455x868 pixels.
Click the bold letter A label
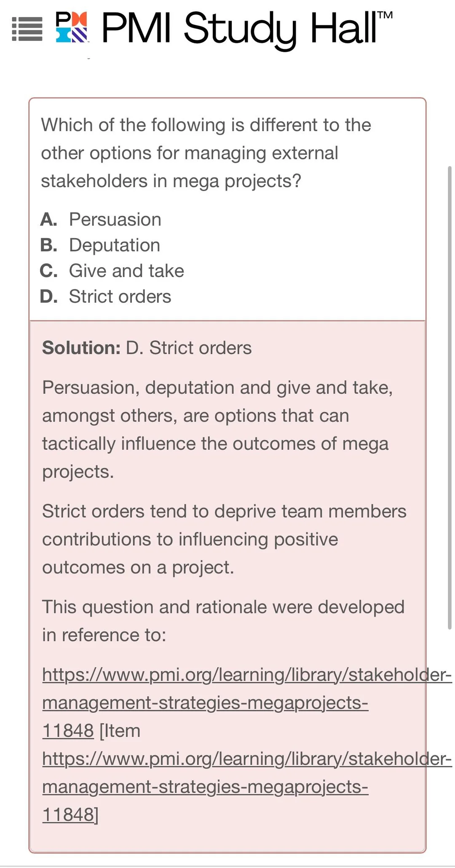coord(48,220)
